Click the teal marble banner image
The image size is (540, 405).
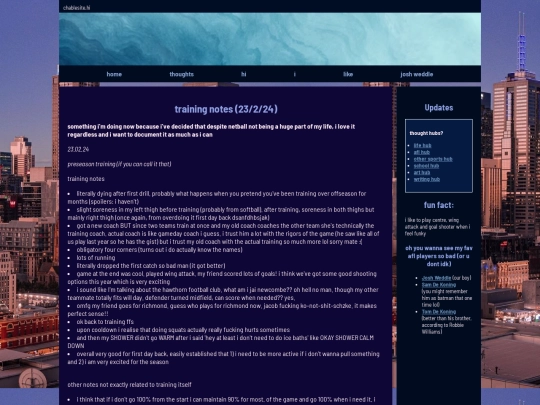(x=270, y=39)
